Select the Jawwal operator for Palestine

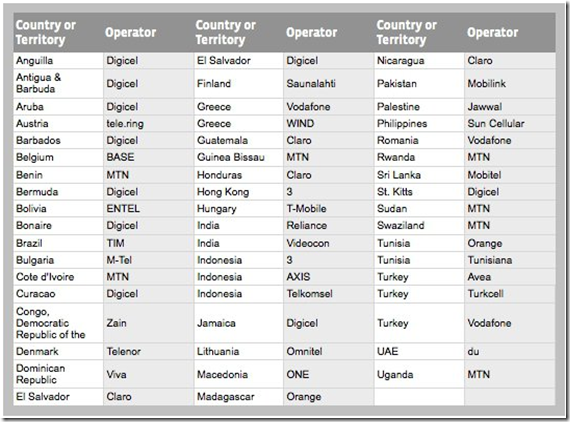point(510,107)
